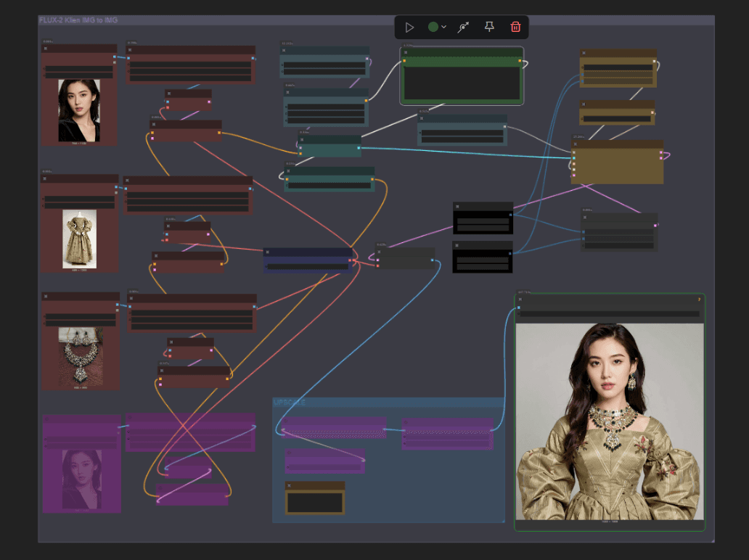This screenshot has height=560, width=749.
Task: Collapse the navy blue node via header dot
Action: (x=268, y=252)
